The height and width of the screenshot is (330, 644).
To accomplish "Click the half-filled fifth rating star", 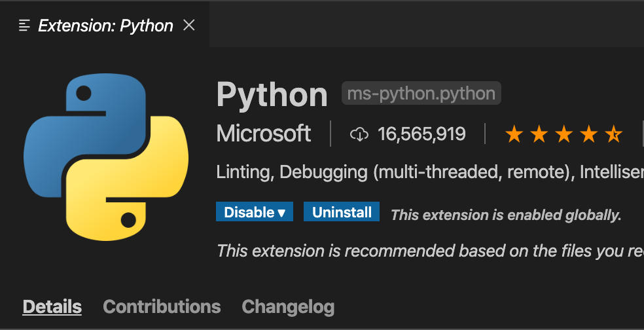I will click(x=613, y=135).
